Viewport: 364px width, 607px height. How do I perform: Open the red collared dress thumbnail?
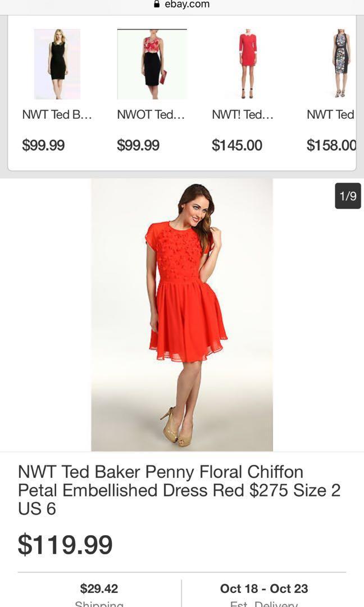point(248,64)
